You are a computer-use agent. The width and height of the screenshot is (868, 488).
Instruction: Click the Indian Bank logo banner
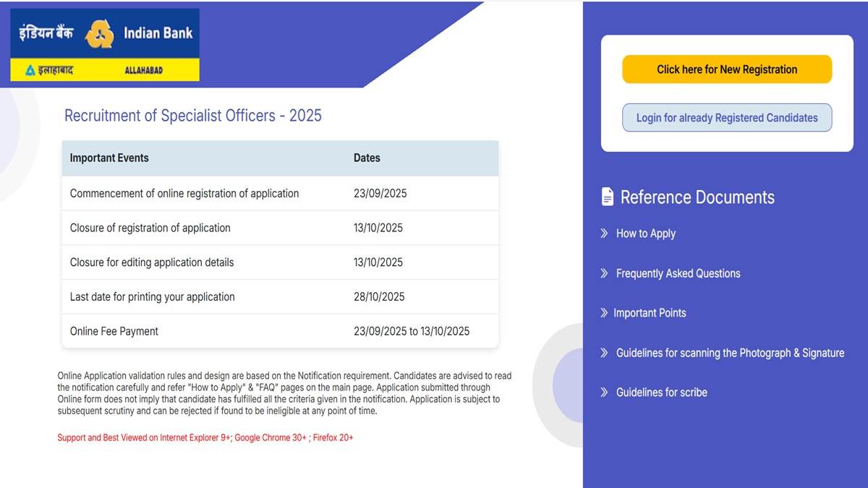click(105, 45)
